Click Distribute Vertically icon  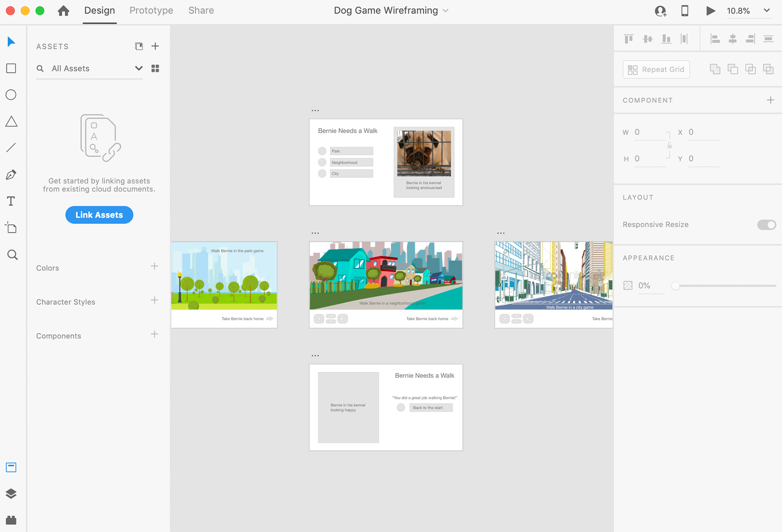(x=768, y=39)
